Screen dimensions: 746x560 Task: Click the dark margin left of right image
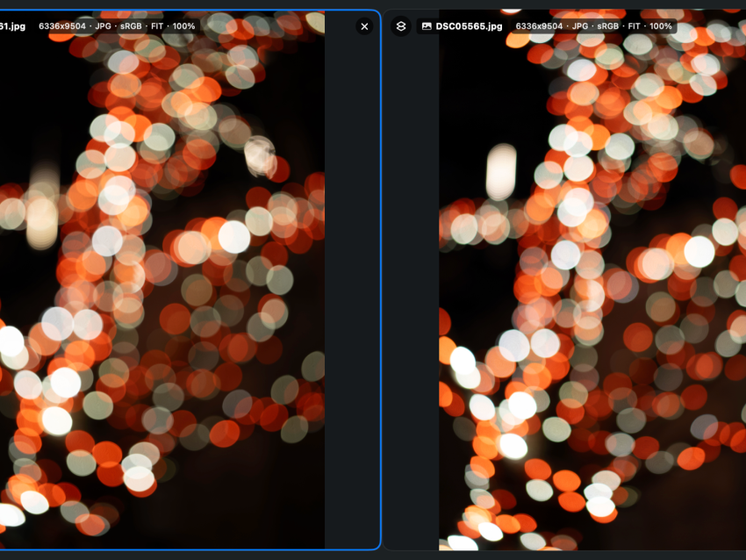[x=412, y=290]
